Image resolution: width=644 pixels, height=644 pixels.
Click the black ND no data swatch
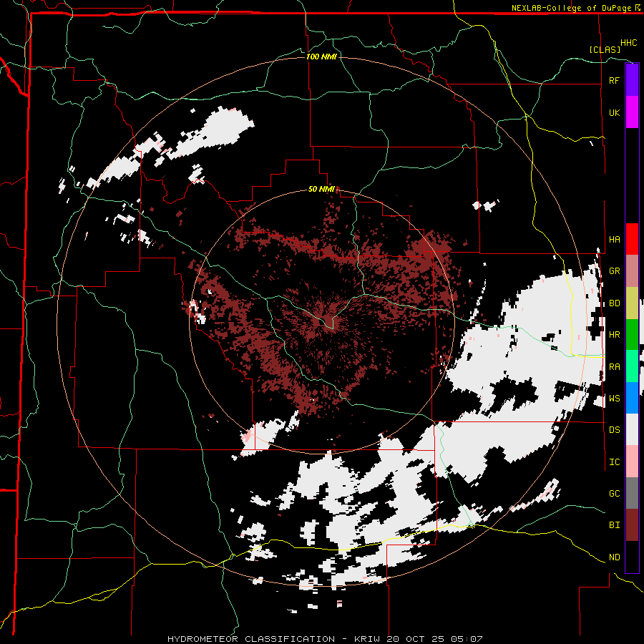point(632,557)
